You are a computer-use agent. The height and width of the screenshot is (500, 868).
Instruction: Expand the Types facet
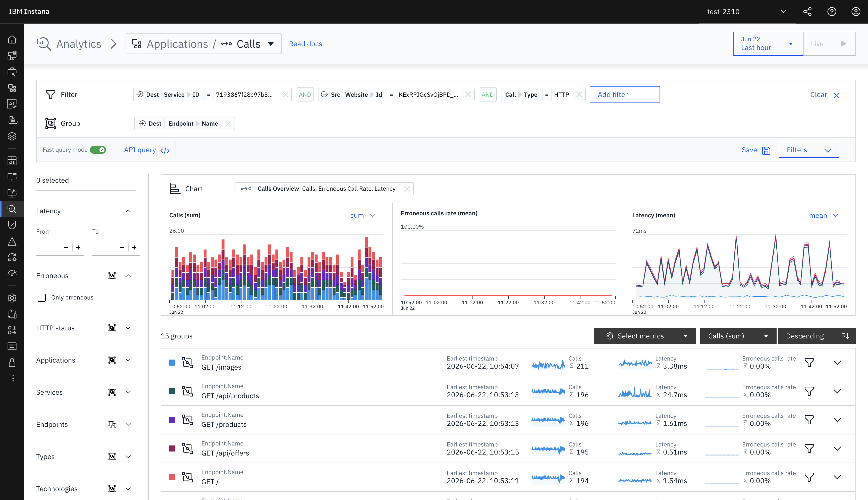[128, 456]
